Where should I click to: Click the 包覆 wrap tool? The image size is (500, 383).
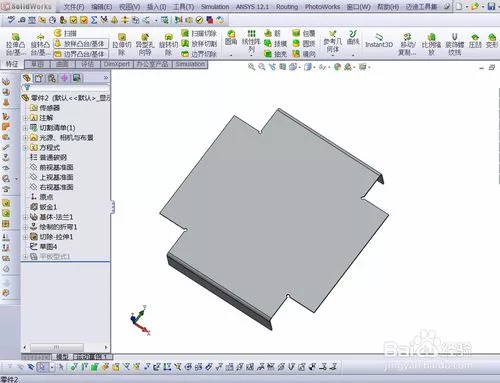pos(304,33)
